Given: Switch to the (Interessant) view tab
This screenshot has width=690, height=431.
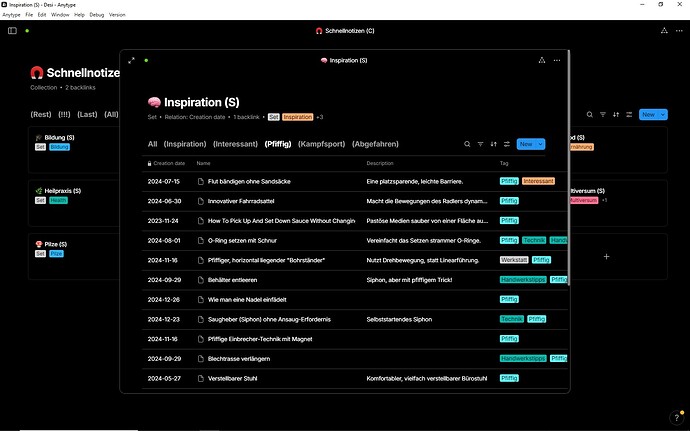Looking at the screenshot, I should pyautogui.click(x=235, y=144).
